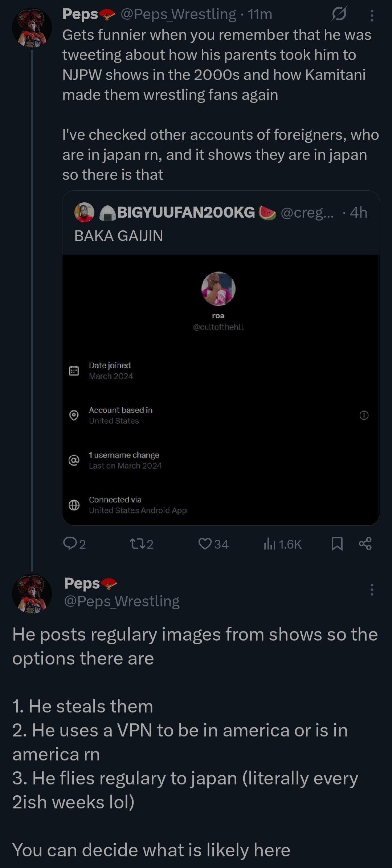Tap the @Peps_Wrestling handle in top tweet
This screenshot has height=868, width=392.
pos(178,14)
